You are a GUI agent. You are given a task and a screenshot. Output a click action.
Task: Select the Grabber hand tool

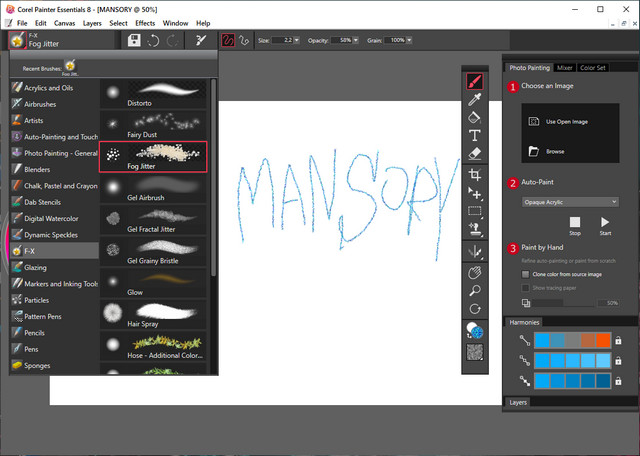click(x=475, y=271)
